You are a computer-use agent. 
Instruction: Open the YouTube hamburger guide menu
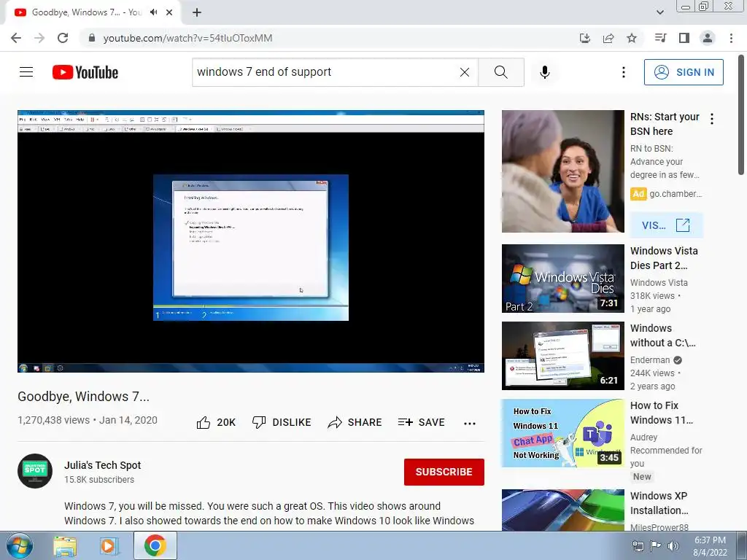26,72
